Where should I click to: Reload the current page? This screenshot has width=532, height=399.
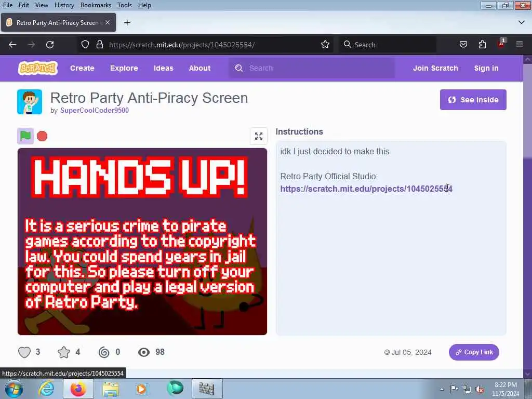50,45
